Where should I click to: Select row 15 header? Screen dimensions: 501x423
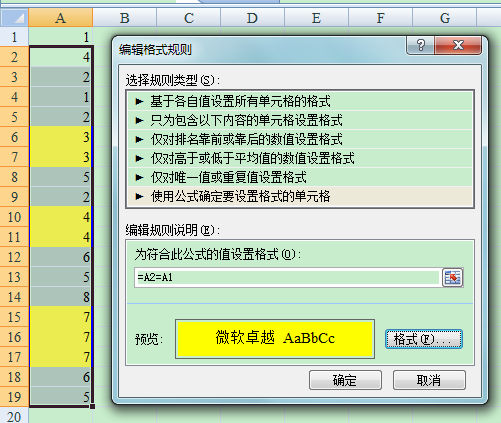point(14,317)
